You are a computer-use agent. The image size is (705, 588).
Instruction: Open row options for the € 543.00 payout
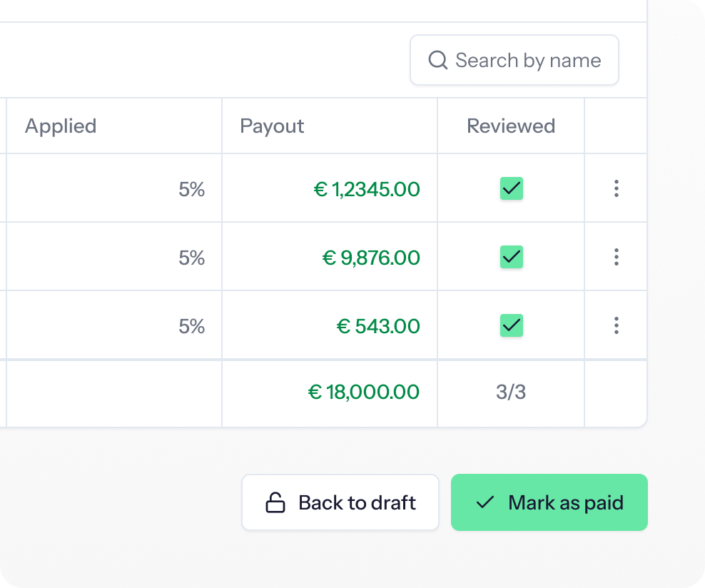[616, 325]
